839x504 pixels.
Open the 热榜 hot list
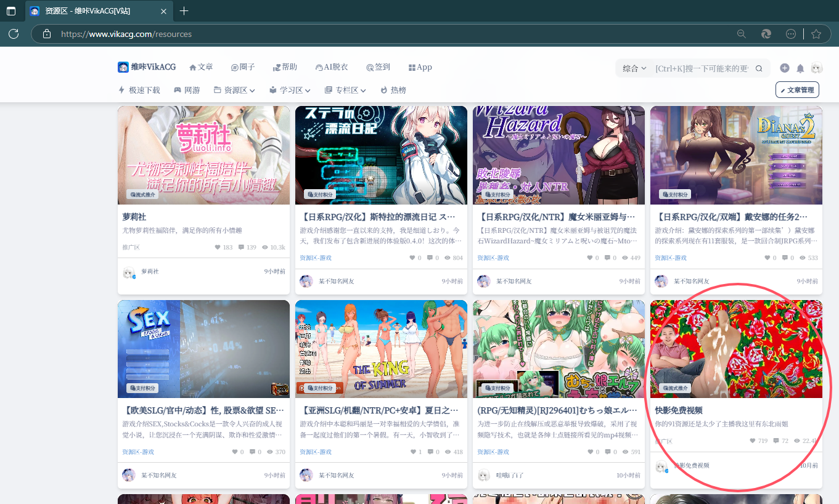(x=393, y=90)
